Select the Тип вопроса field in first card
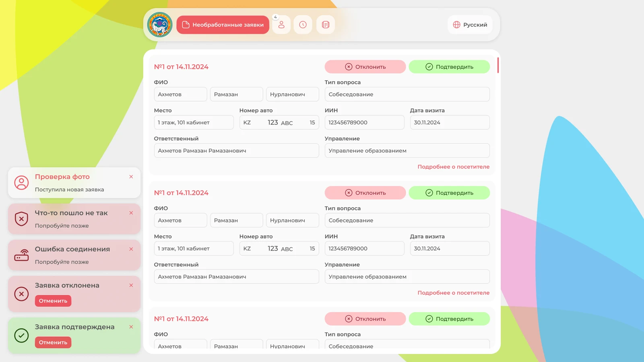644x362 pixels. [x=407, y=94]
